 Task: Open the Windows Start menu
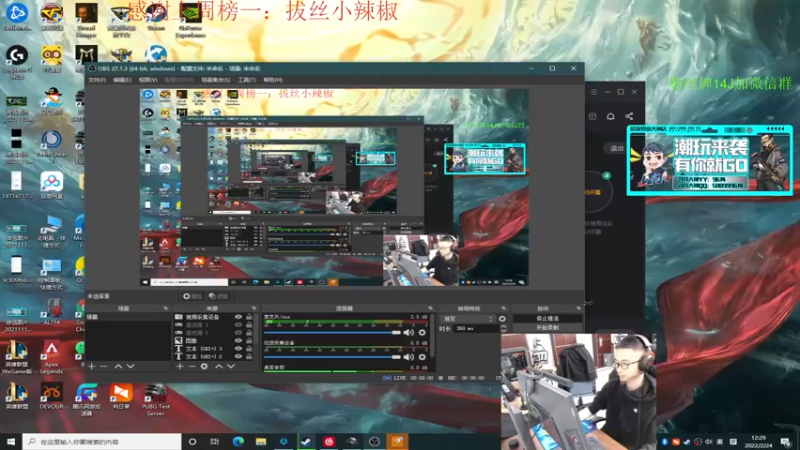[x=11, y=441]
